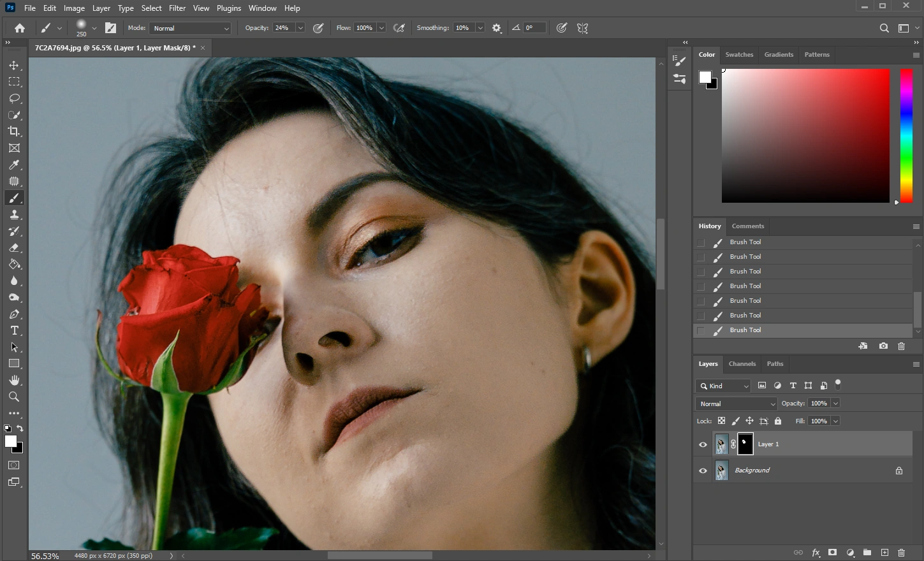
Task: Click the Home icon in options bar
Action: [20, 28]
